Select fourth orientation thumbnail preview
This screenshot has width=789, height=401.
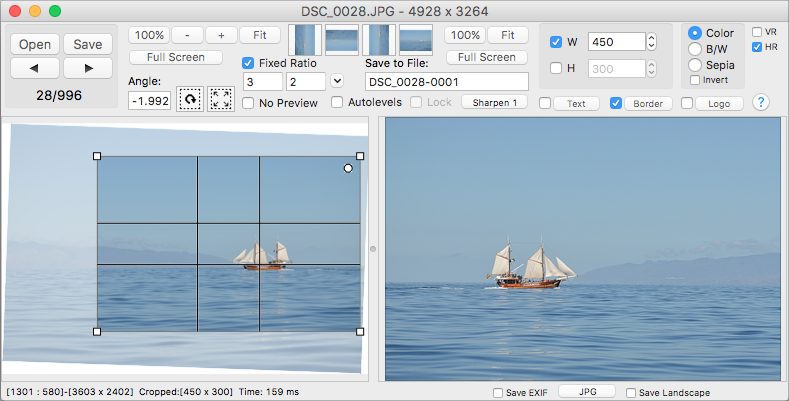(416, 40)
